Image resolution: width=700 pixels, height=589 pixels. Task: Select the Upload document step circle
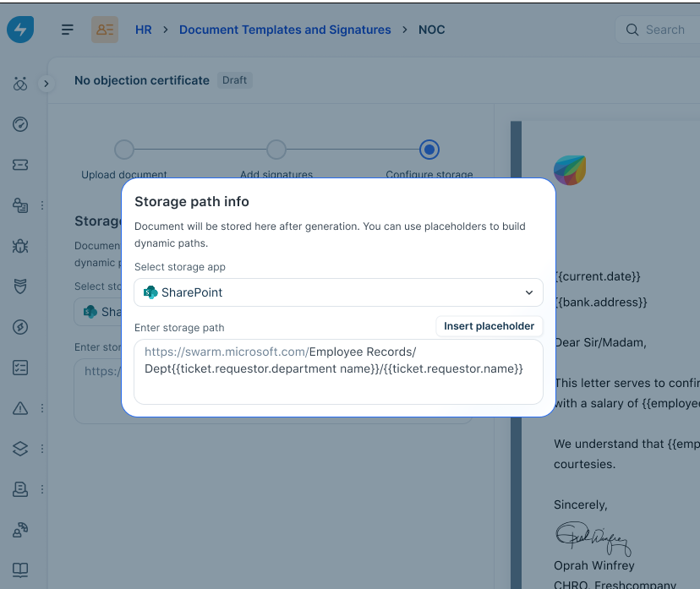point(124,150)
